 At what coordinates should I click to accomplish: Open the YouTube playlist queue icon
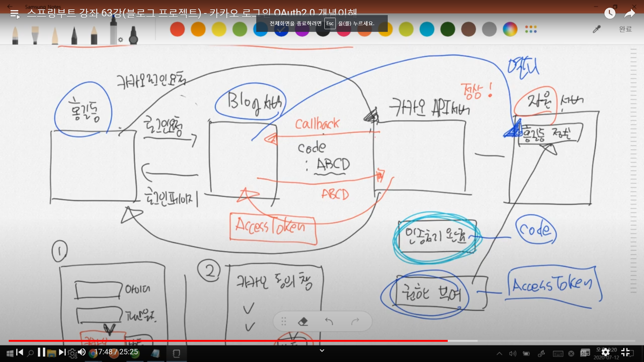click(15, 14)
